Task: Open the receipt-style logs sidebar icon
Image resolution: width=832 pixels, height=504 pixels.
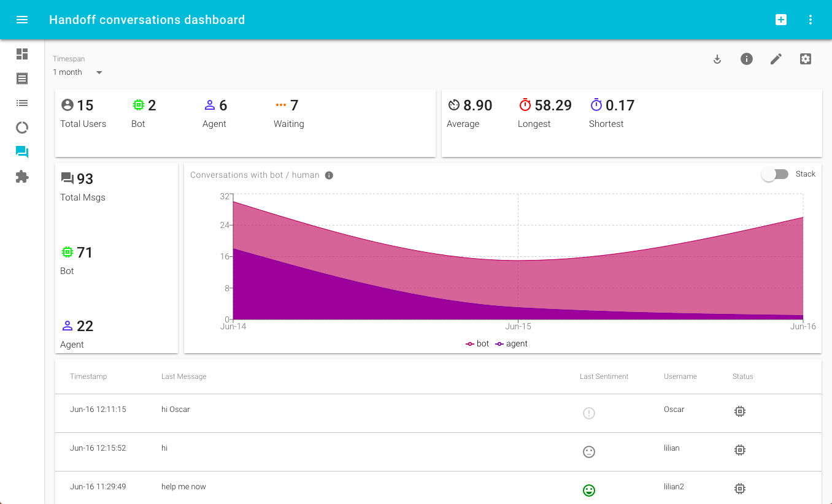Action: 22,78
